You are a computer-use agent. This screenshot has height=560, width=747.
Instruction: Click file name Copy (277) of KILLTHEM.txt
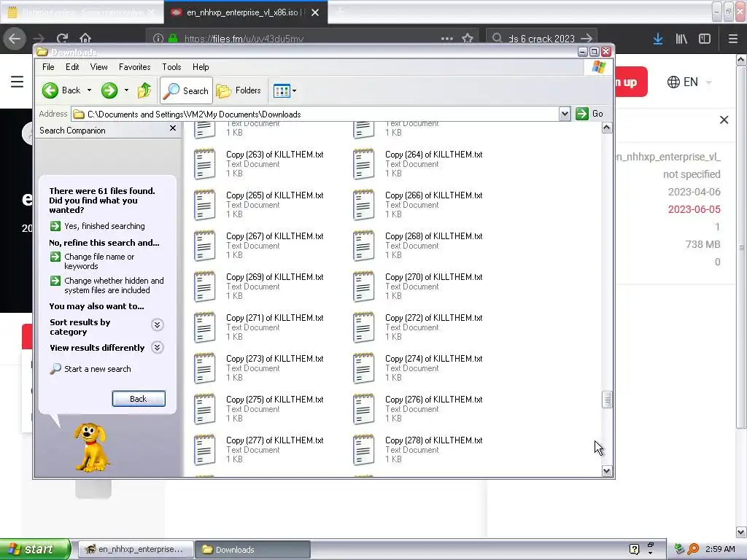275,440
